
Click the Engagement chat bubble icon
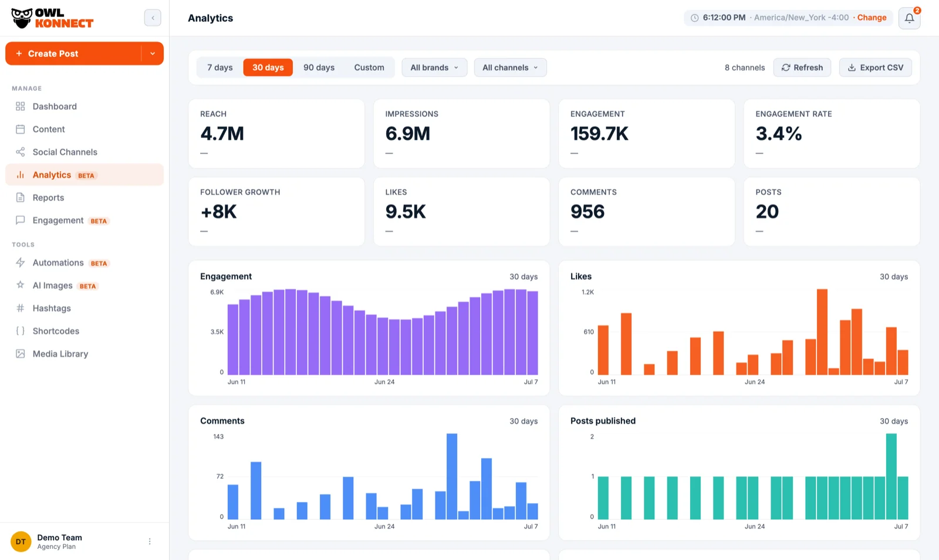(21, 220)
